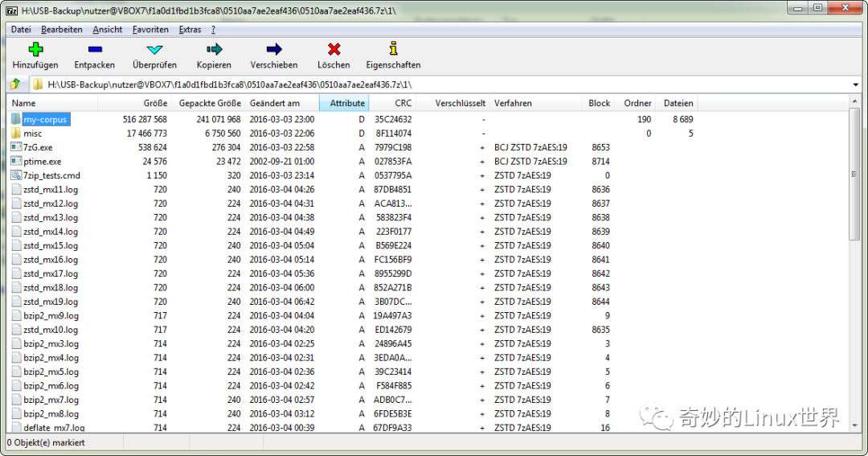Click the red Löschen X icon
The width and height of the screenshot is (868, 456).
pos(334,49)
